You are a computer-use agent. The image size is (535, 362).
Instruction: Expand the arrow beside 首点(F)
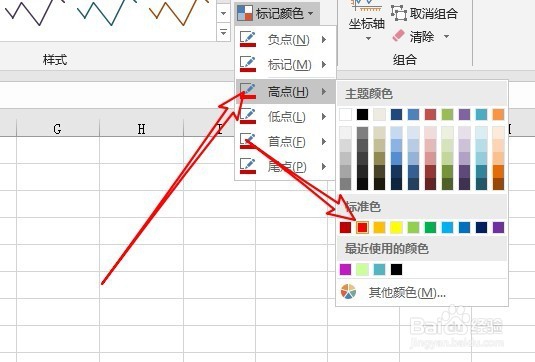(324, 141)
